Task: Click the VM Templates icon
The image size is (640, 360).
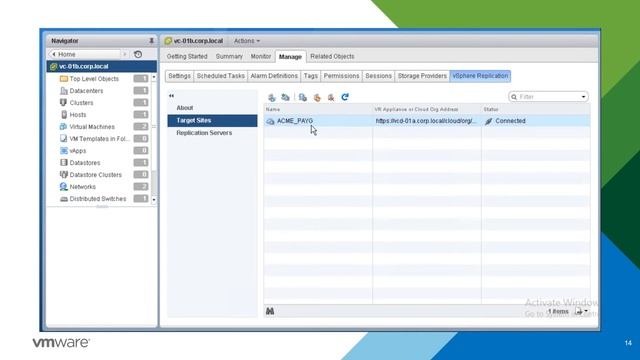Action: coord(64,139)
